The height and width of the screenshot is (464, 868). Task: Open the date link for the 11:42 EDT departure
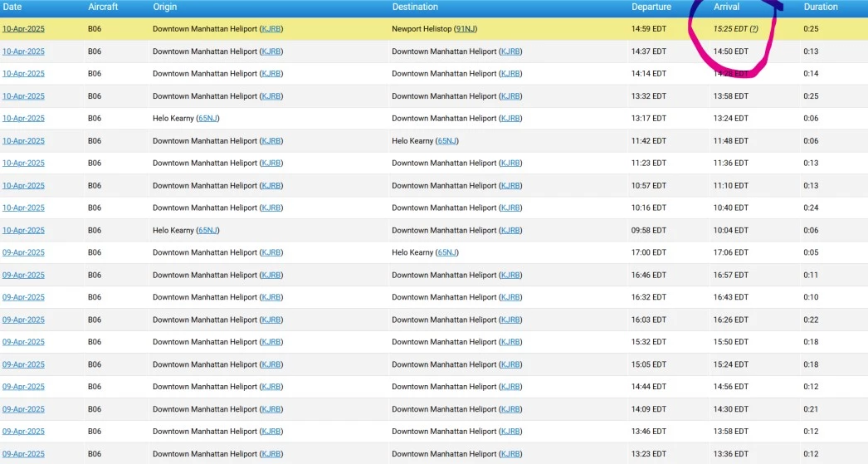click(x=23, y=140)
